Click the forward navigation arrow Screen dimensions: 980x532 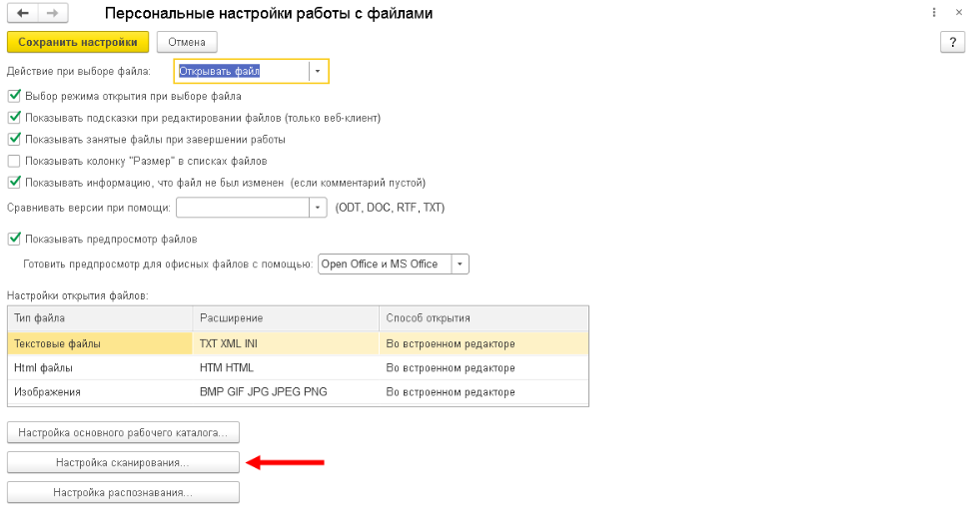coord(53,13)
